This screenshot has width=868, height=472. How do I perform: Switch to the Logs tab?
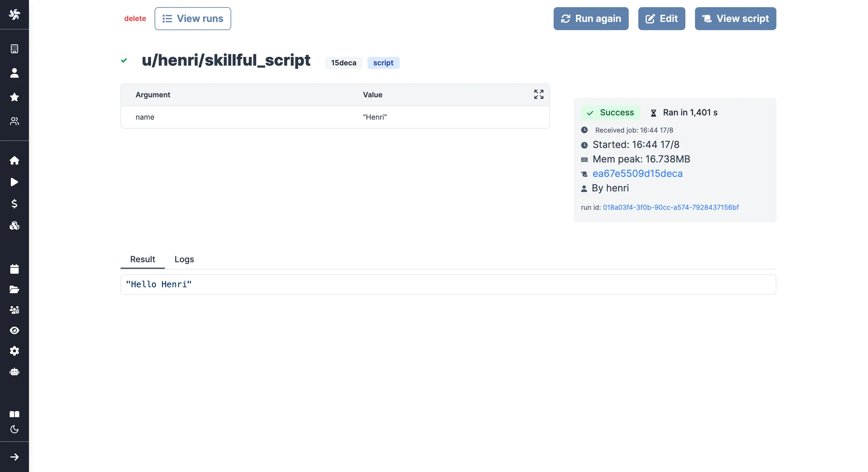[x=184, y=259]
